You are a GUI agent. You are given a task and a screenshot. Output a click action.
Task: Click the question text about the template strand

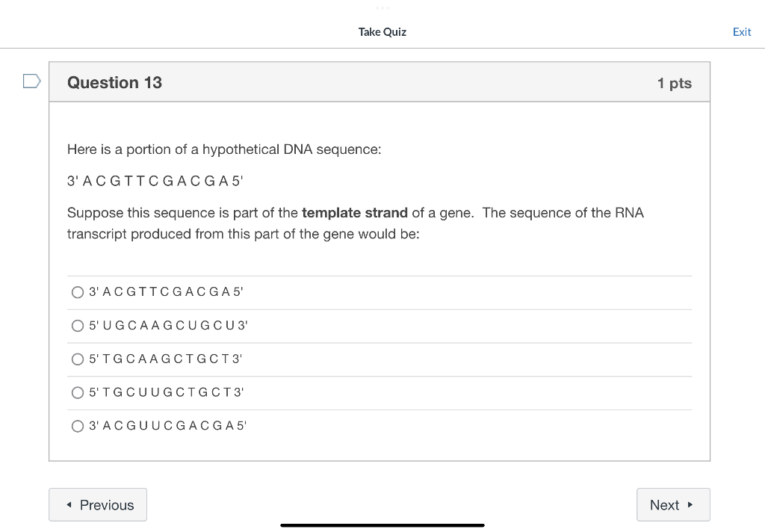pyautogui.click(x=355, y=223)
